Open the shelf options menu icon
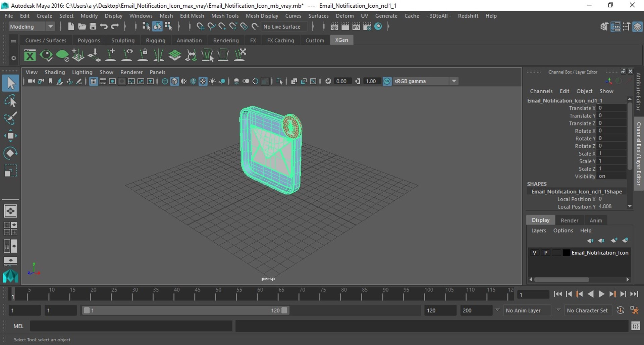The width and height of the screenshot is (644, 345). 13,58
